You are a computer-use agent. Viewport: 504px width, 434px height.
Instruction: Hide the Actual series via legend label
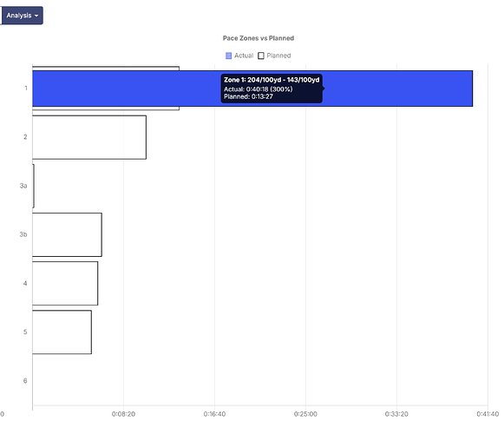coord(244,56)
